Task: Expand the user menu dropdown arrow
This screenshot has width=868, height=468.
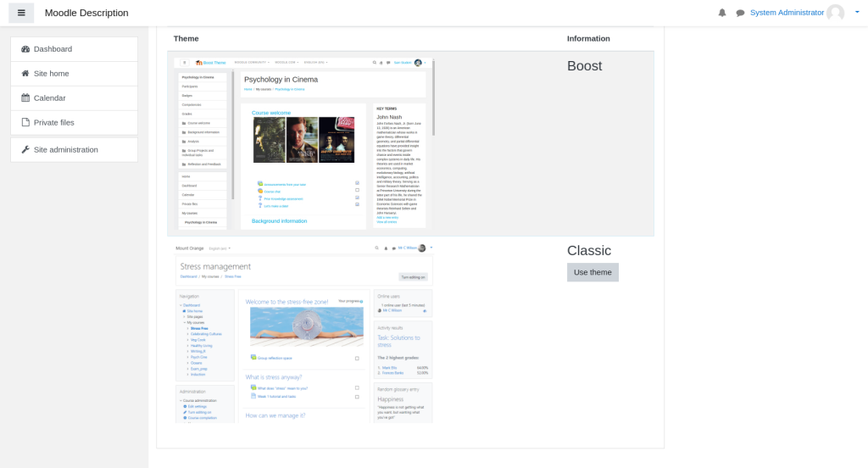Action: (x=857, y=13)
